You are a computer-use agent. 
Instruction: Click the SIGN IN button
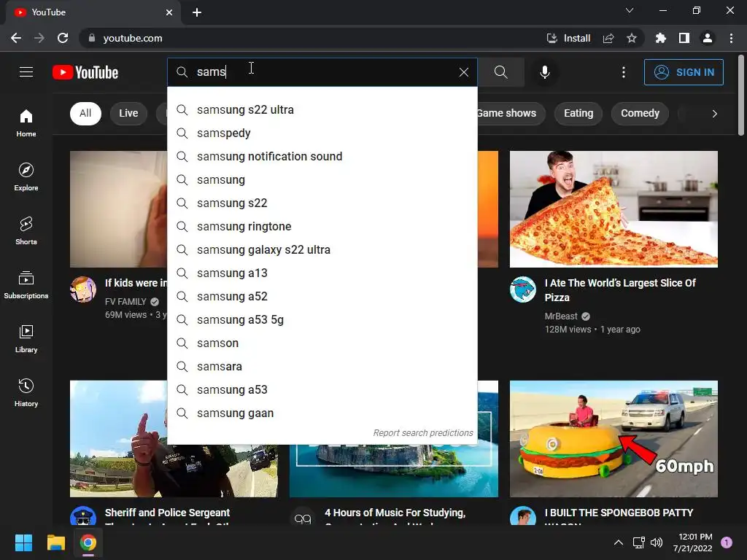coord(684,72)
